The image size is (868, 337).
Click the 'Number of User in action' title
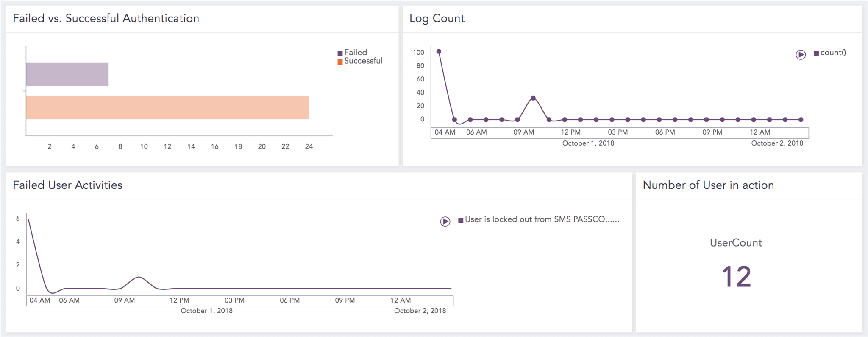(708, 185)
